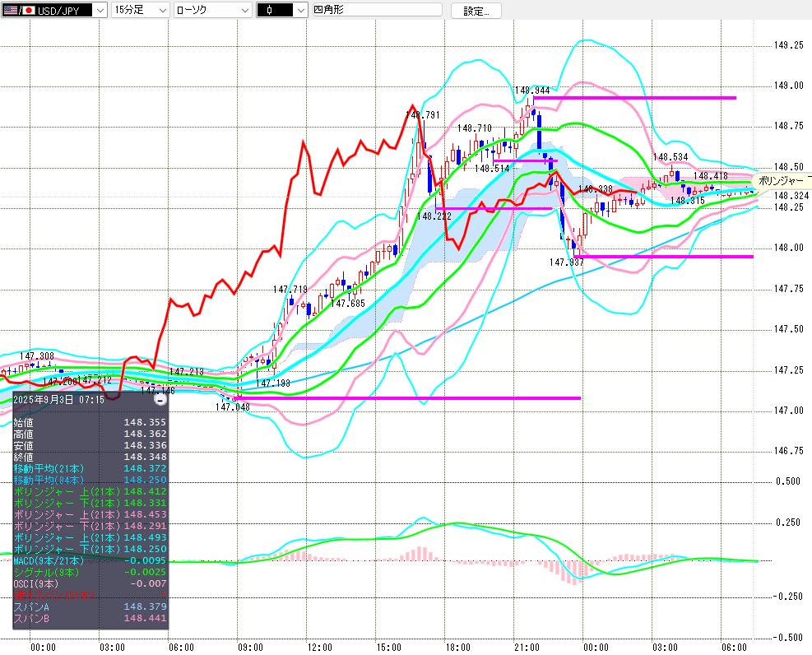
Task: Click the ボリンジャー上(21本) 148.493 row
Action: pyautogui.click(x=90, y=537)
